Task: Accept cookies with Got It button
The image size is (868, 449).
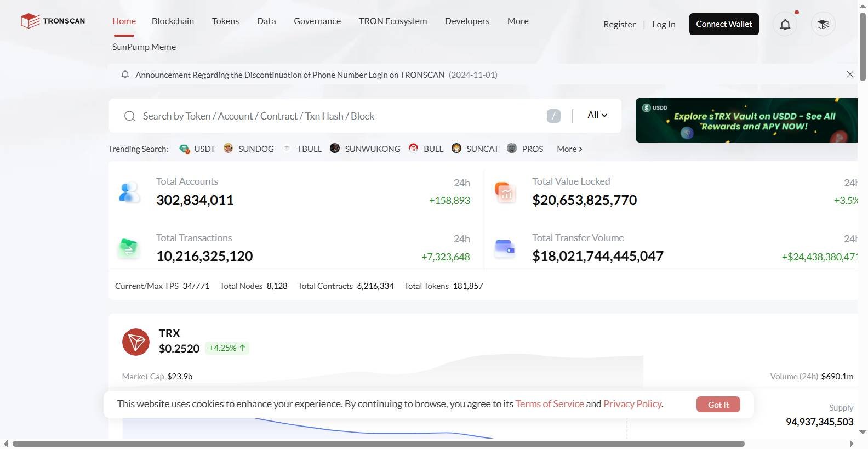Action: [718, 405]
